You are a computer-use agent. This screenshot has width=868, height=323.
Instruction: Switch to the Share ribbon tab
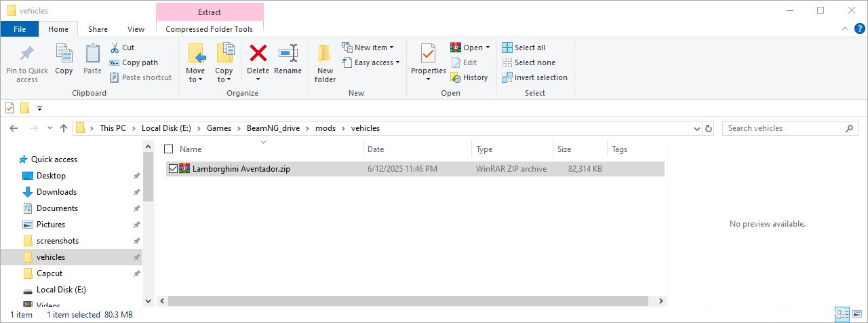point(98,29)
